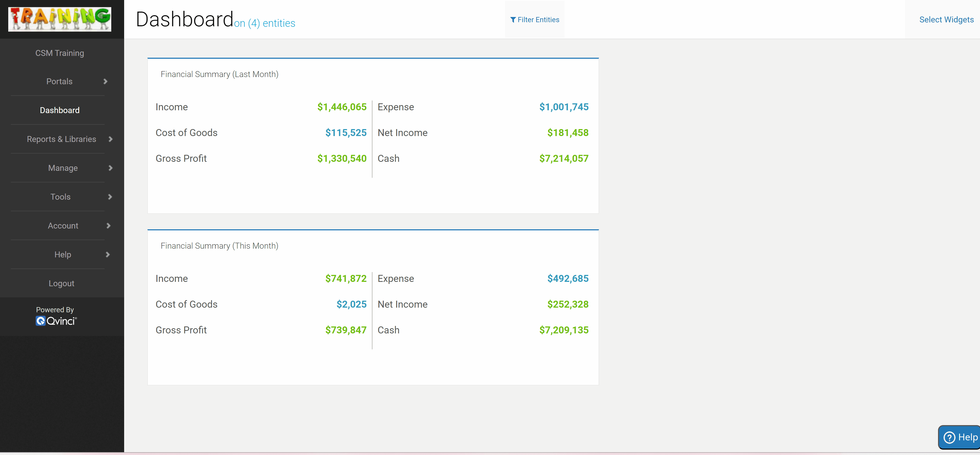Click the Qvinci logo in sidebar
980x455 pixels.
coord(56,321)
